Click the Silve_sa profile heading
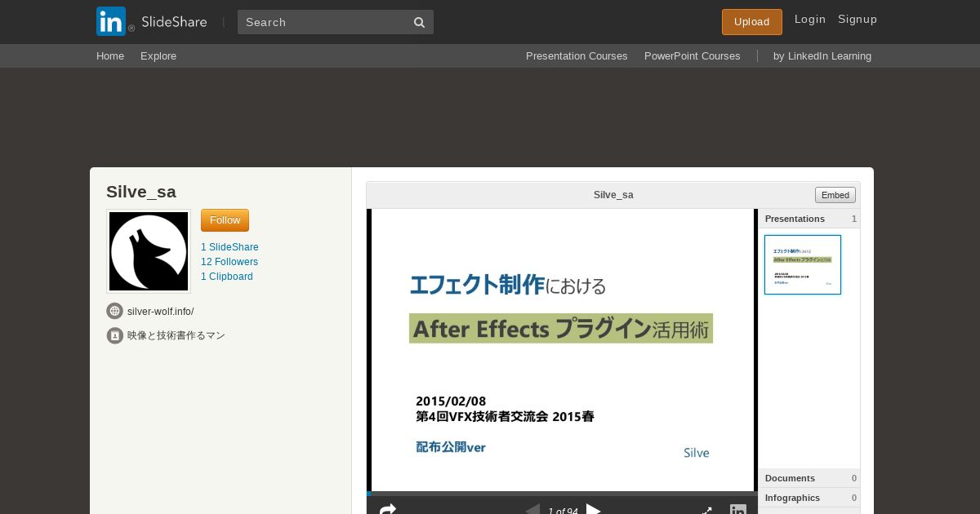 141,192
